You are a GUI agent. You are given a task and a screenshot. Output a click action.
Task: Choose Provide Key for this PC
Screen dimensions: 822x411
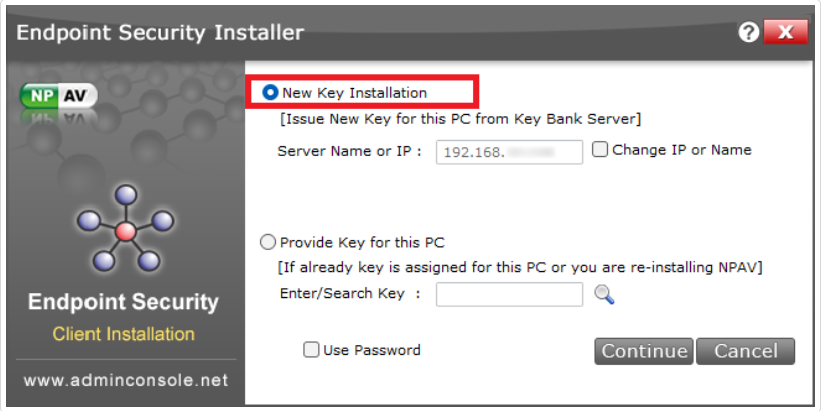coord(267,242)
